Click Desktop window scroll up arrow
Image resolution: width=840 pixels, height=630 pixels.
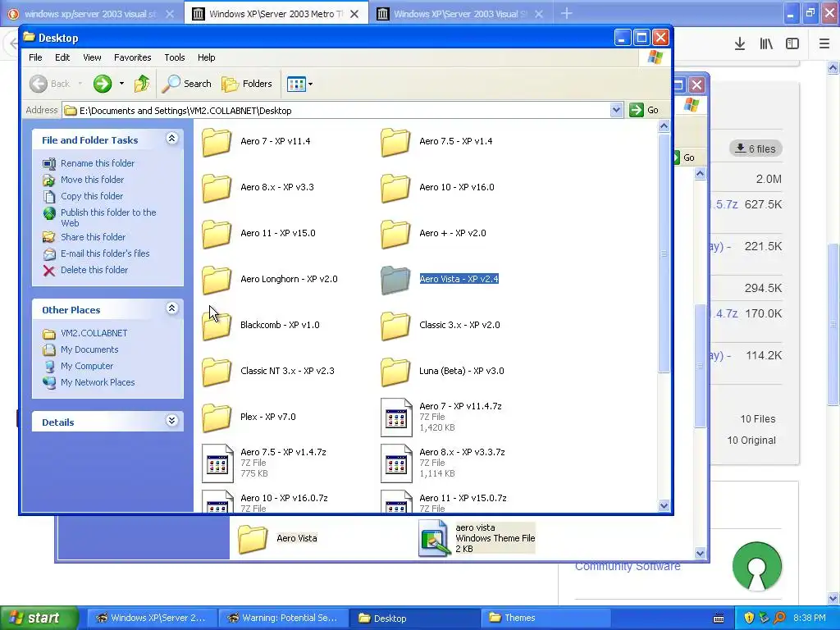pyautogui.click(x=664, y=126)
